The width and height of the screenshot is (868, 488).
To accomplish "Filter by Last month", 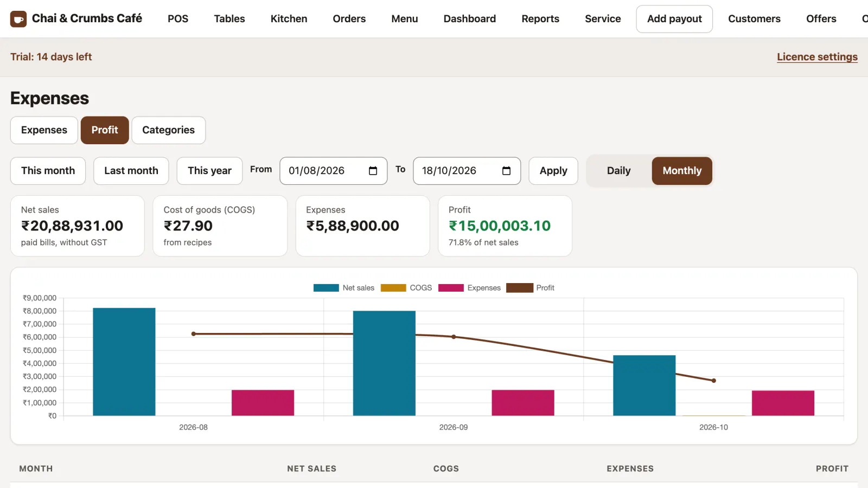I will coord(131,171).
